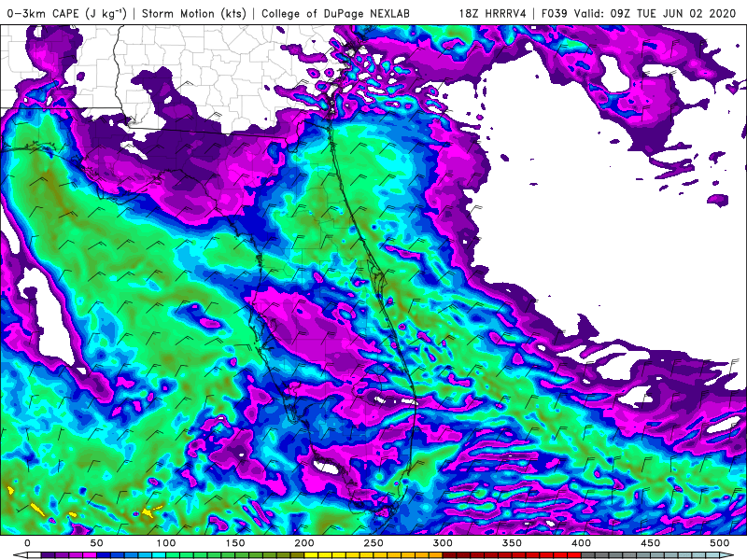Click the right arrow end of the colorbar
Screen dimensions: 747x560
click(726, 555)
